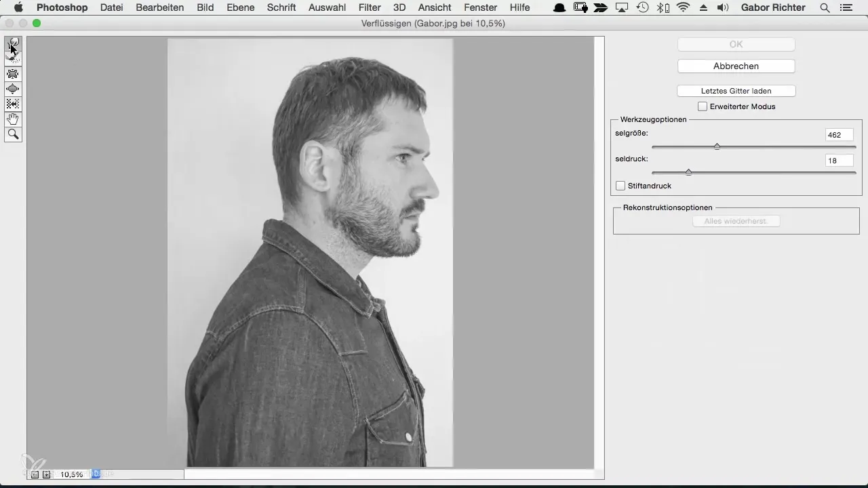The image size is (868, 488).
Task: Click the vertical scrollbar of preview
Action: 599,252
